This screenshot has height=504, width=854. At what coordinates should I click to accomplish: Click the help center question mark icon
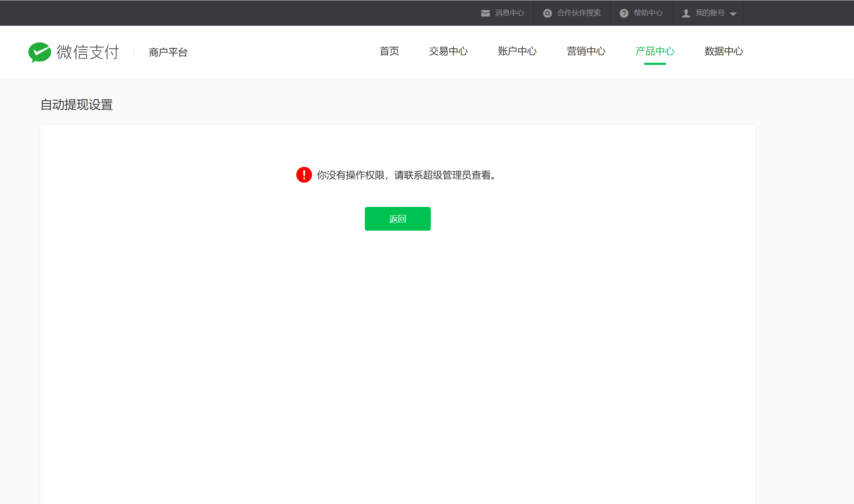click(624, 13)
